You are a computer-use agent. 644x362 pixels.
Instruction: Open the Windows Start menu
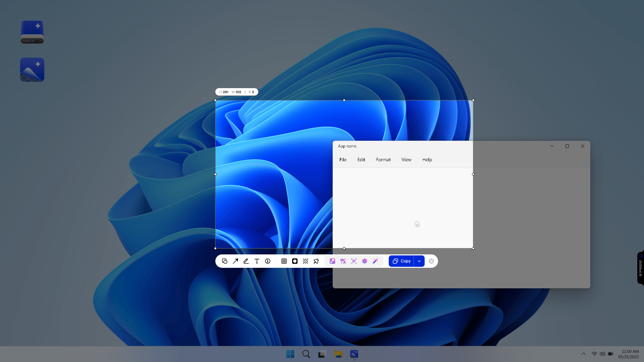(290, 354)
